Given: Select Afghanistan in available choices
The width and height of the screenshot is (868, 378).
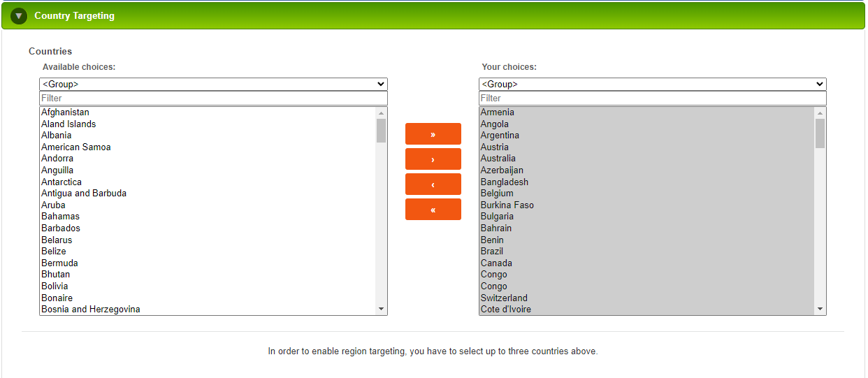Looking at the screenshot, I should pyautogui.click(x=208, y=112).
